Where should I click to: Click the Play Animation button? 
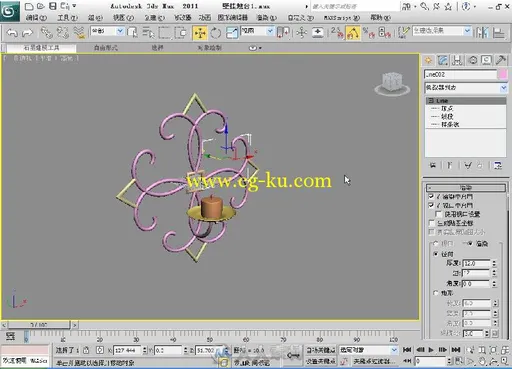[431, 350]
